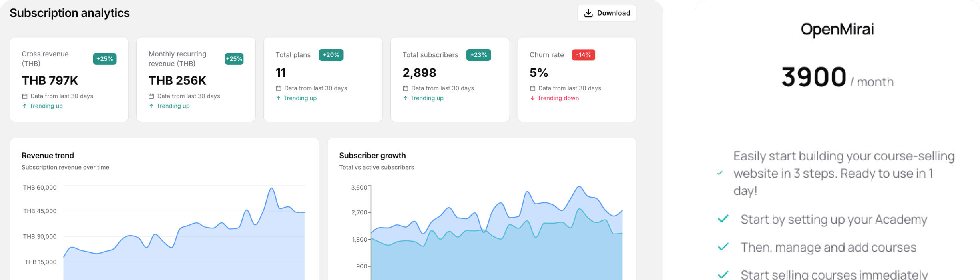This screenshot has height=280, width=980.
Task: Click the checkmark beside Start by setting up
Action: coord(723,219)
